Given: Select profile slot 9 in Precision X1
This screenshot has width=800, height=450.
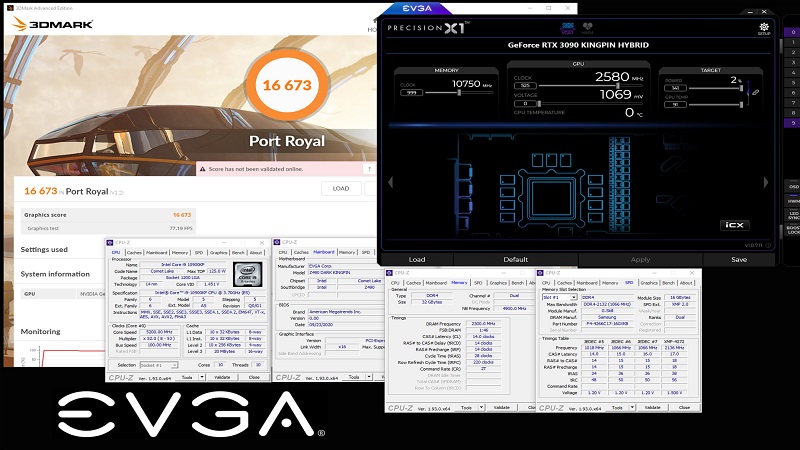Looking at the screenshot, I should click(x=792, y=123).
